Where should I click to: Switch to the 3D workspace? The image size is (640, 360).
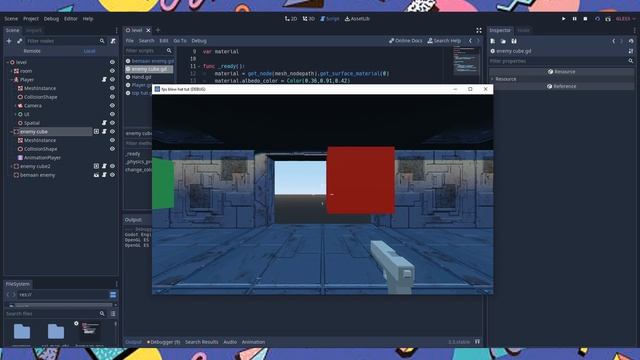(309, 19)
